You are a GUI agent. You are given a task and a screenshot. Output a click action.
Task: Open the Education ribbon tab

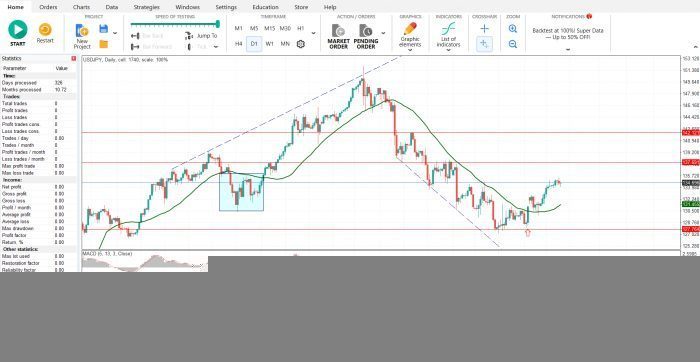[265, 7]
